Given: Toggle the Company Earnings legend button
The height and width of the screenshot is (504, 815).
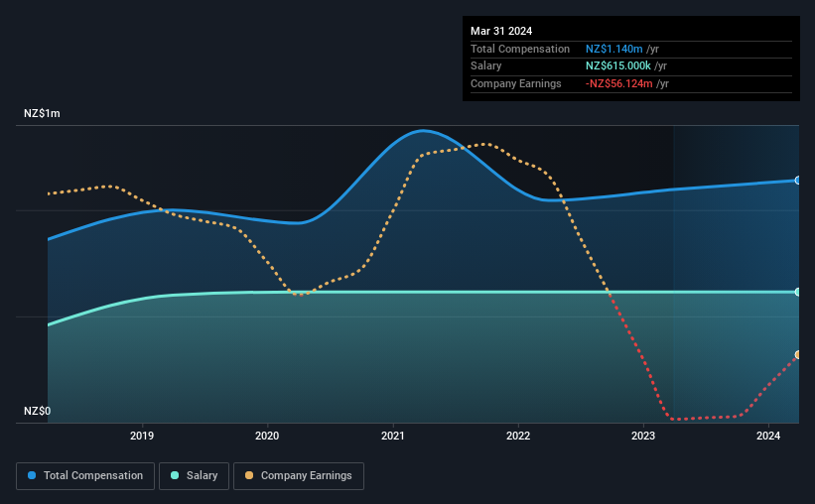Looking at the screenshot, I should (x=299, y=476).
